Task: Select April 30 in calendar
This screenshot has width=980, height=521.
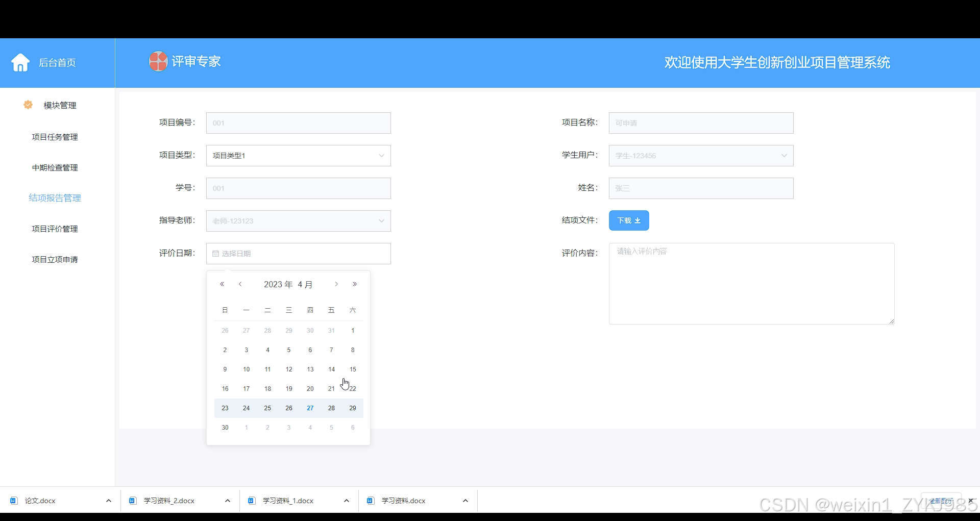Action: point(225,428)
